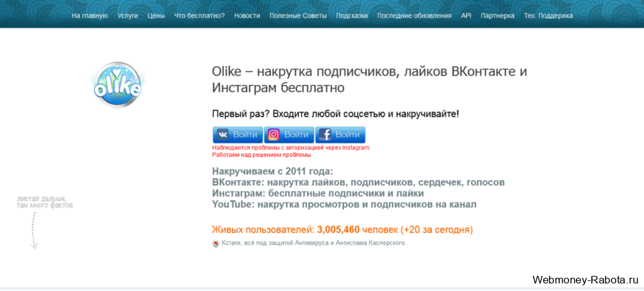Viewport: 644px width, 291px height.
Task: Open the Что бесплатно? page
Action: pos(199,16)
